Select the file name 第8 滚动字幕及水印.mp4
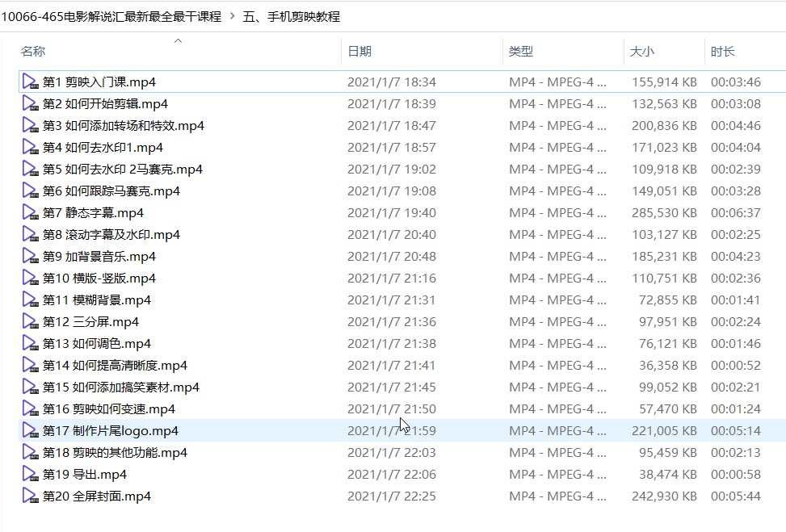The image size is (786, 532). click(x=111, y=234)
